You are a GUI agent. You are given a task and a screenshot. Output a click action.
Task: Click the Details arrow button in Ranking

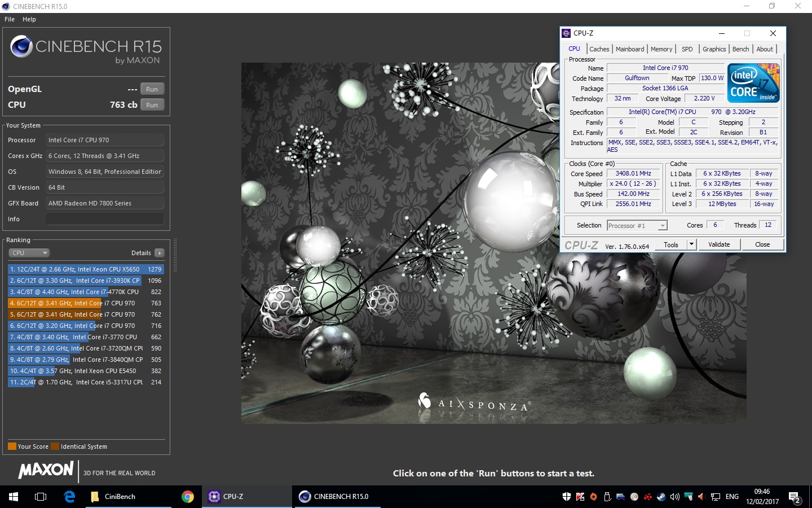[x=160, y=253]
